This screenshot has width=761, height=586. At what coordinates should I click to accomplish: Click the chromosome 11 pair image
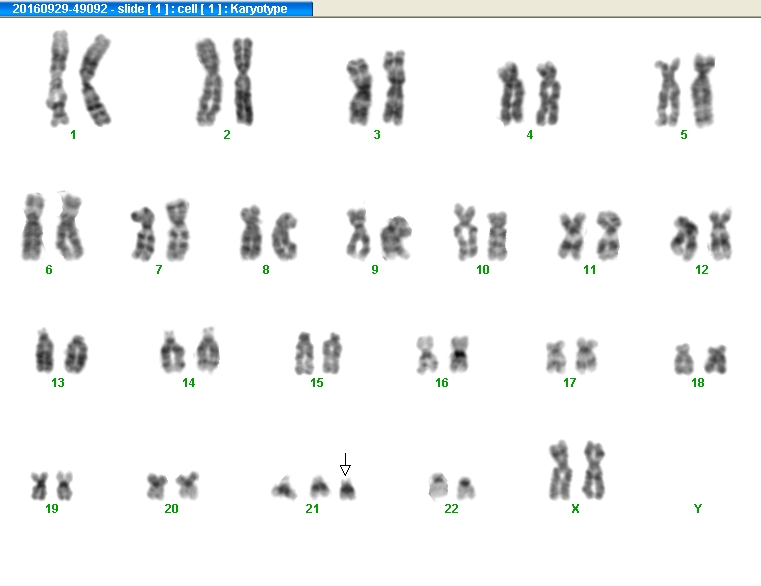point(590,235)
